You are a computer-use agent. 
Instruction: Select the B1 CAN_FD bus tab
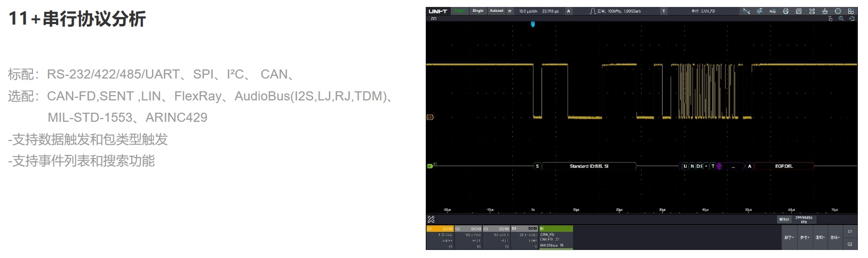(x=556, y=238)
